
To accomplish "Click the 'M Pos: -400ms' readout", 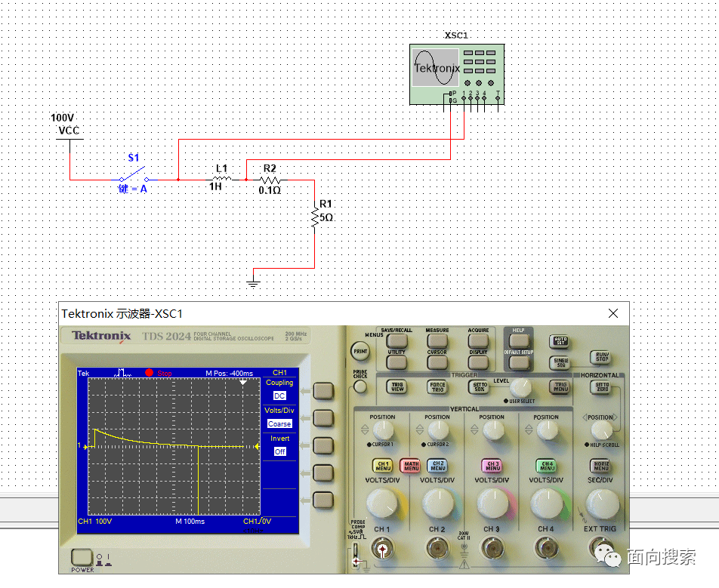I will click(x=229, y=373).
